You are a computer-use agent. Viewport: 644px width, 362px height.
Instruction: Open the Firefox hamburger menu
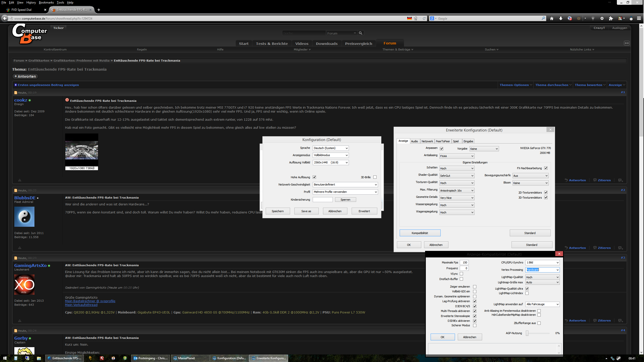639,18
